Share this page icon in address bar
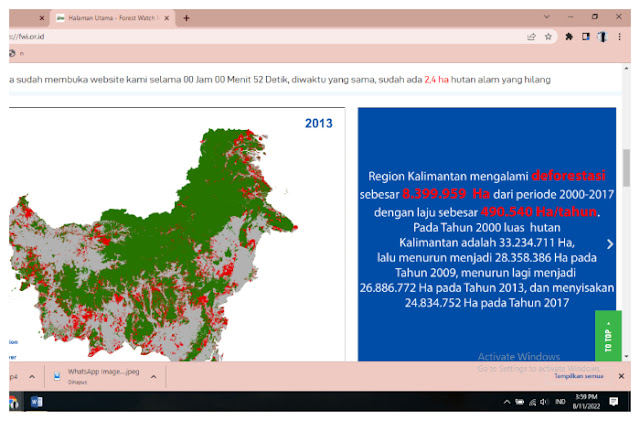This screenshot has width=640, height=421. pyautogui.click(x=531, y=37)
